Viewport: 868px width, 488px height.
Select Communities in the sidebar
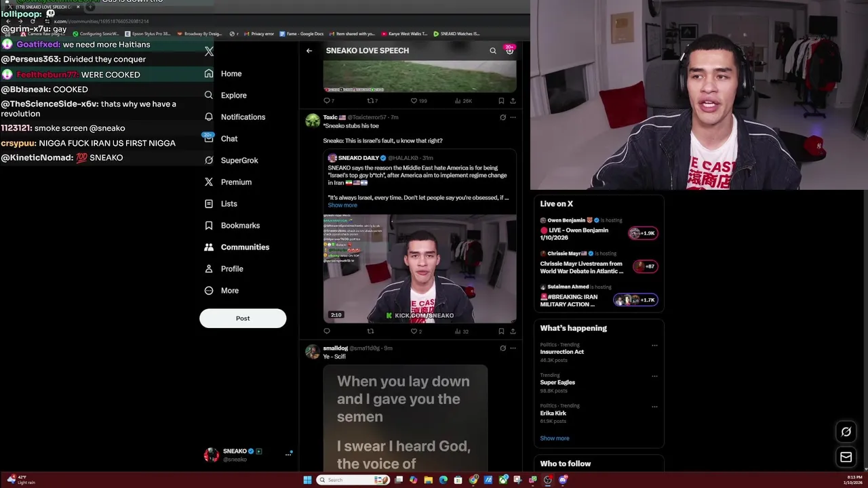(x=237, y=247)
